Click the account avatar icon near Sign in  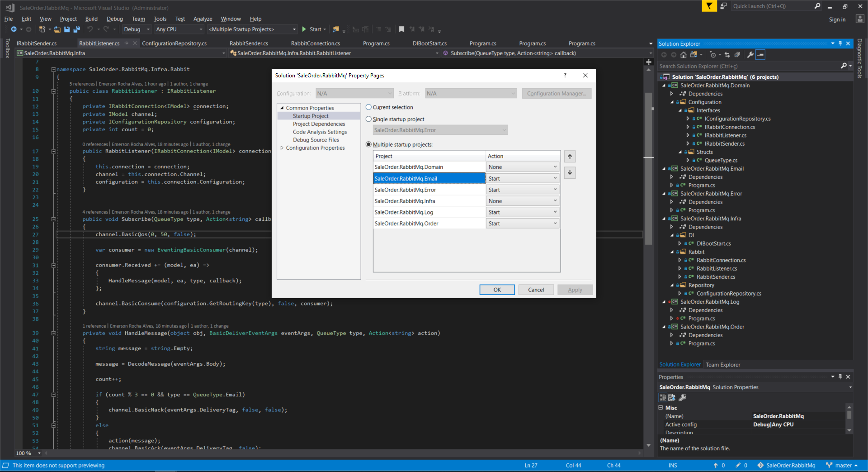pyautogui.click(x=860, y=19)
